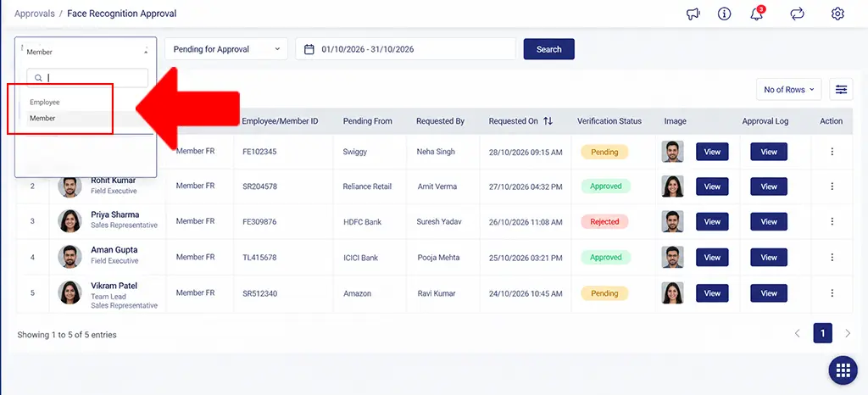Click Approved badge in Reliance Retail row
This screenshot has width=868, height=395.
pyautogui.click(x=605, y=186)
